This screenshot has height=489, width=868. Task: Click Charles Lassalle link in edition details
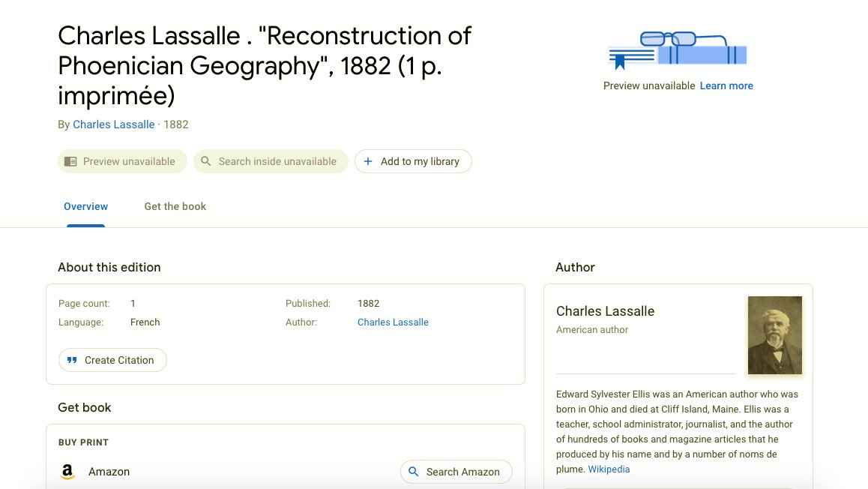point(393,322)
